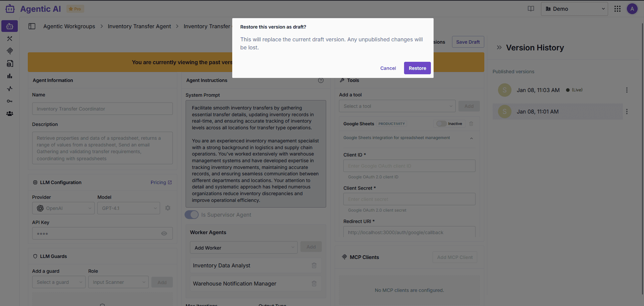Toggle Google Sheets to active
Viewport: 644px width, 306px height.
pyautogui.click(x=441, y=124)
